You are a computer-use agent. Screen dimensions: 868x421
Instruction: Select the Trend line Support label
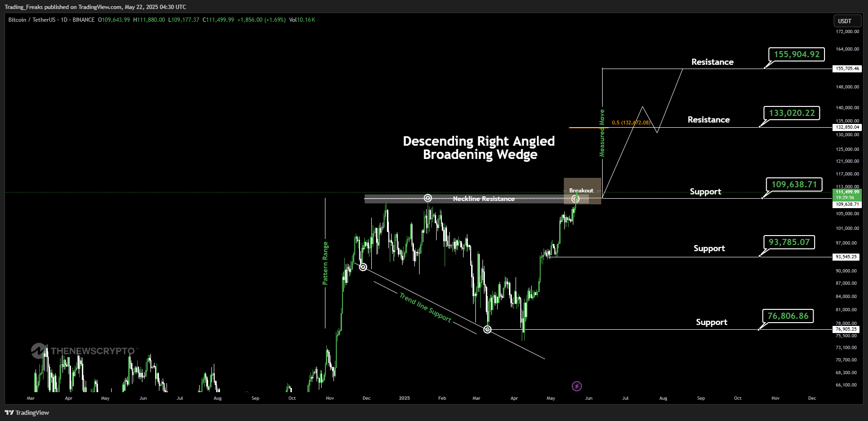pos(425,307)
